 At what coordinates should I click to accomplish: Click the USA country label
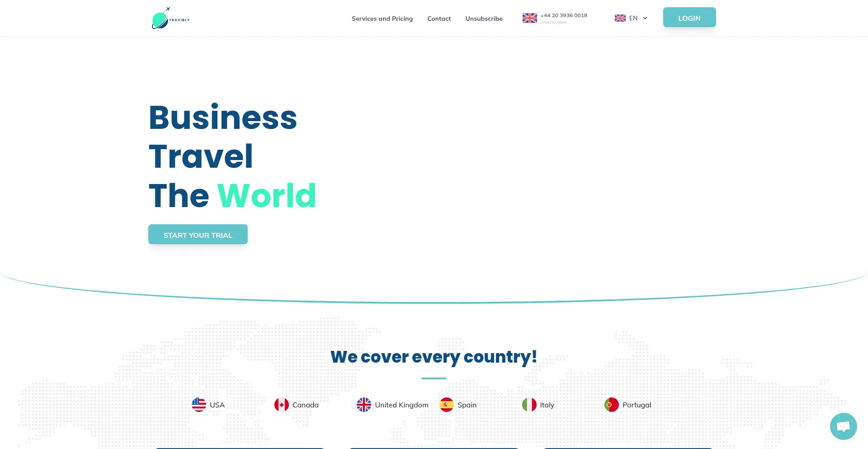(x=217, y=405)
